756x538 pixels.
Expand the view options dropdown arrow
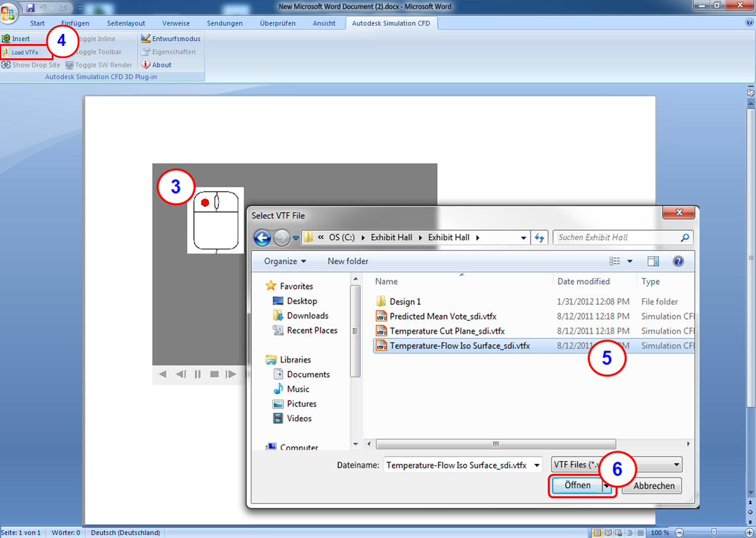[630, 261]
